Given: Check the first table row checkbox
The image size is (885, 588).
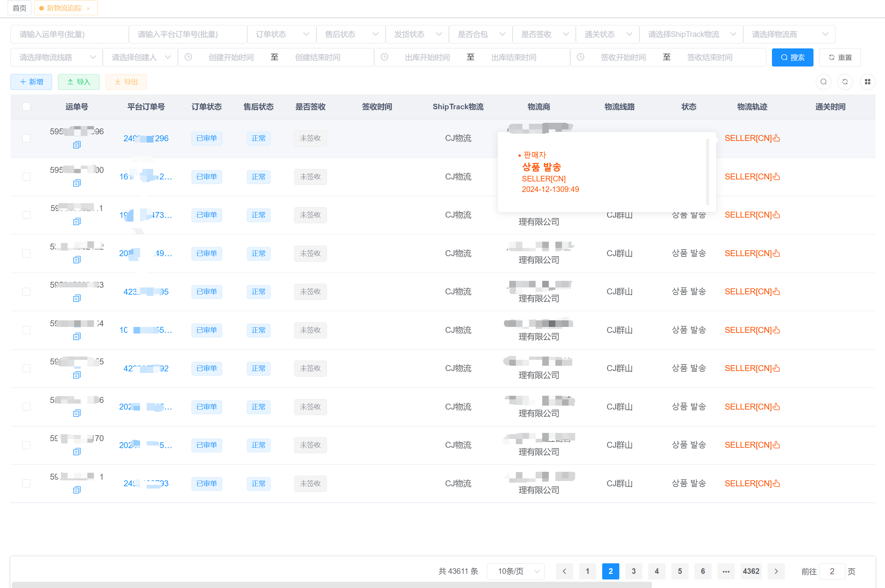Looking at the screenshot, I should point(26,138).
